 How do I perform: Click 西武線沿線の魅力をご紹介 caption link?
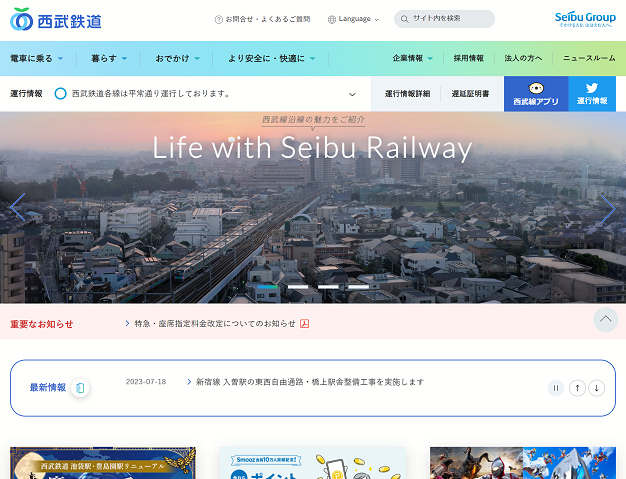tap(313, 119)
